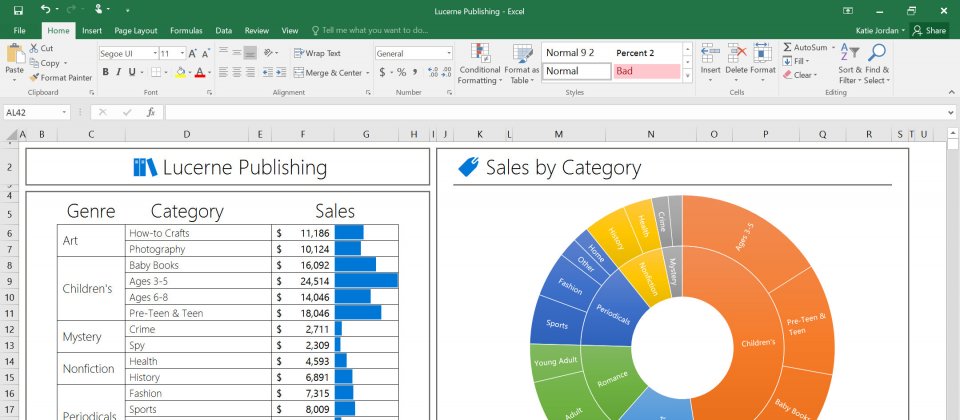This screenshot has height=420, width=960.
Task: Toggle Align Left
Action: (x=223, y=72)
